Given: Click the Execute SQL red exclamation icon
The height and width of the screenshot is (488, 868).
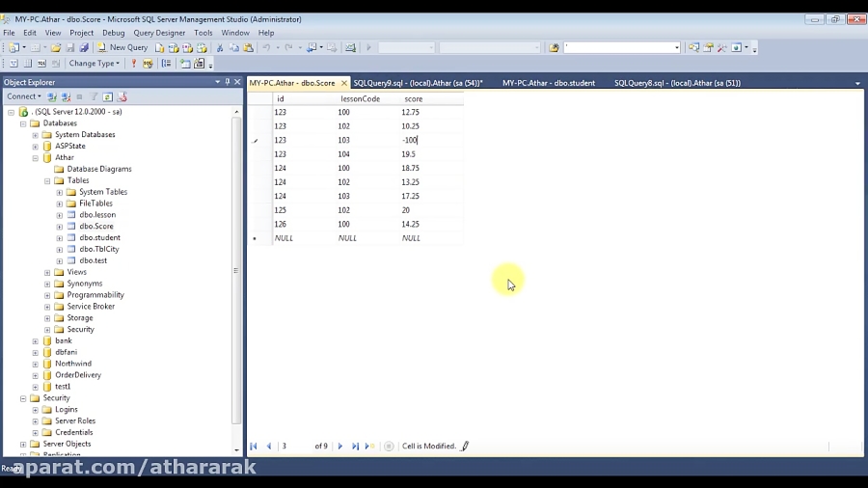Looking at the screenshot, I should [134, 64].
